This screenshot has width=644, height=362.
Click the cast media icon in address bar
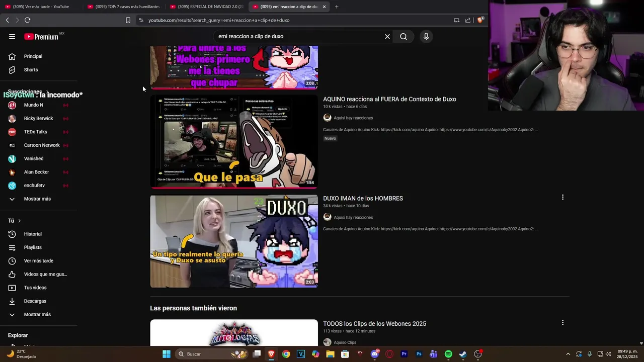[456, 20]
